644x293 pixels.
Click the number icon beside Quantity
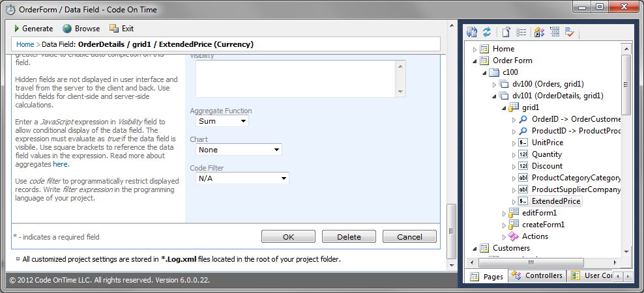[523, 155]
